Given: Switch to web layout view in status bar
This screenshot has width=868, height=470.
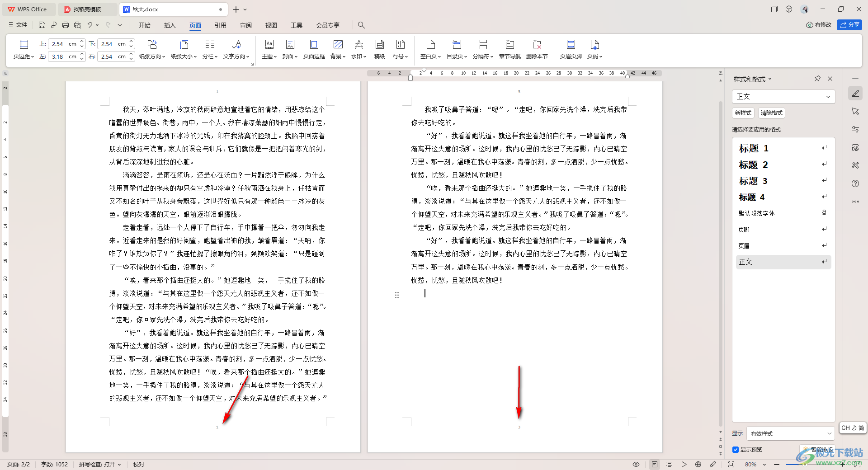Looking at the screenshot, I should tap(698, 464).
